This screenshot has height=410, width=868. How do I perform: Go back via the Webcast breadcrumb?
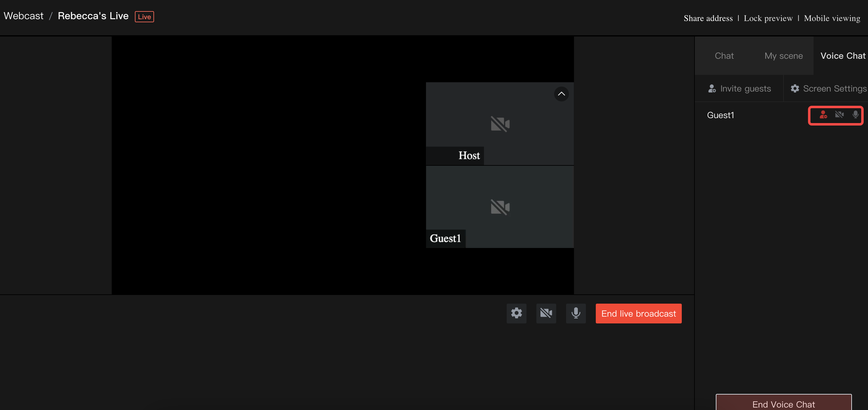pos(24,16)
